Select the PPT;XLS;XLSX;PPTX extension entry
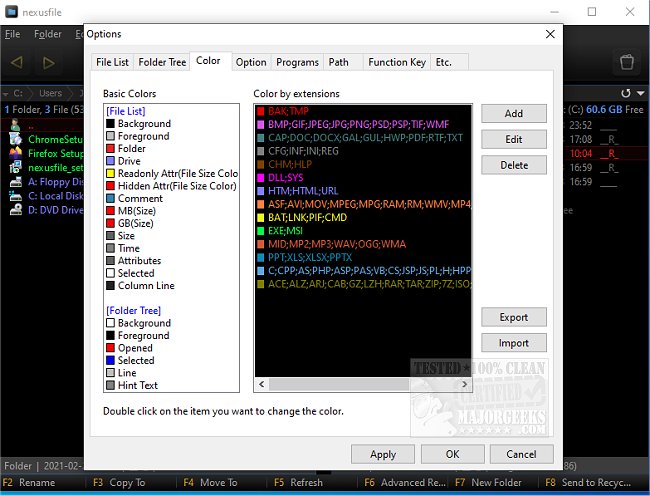 363,257
